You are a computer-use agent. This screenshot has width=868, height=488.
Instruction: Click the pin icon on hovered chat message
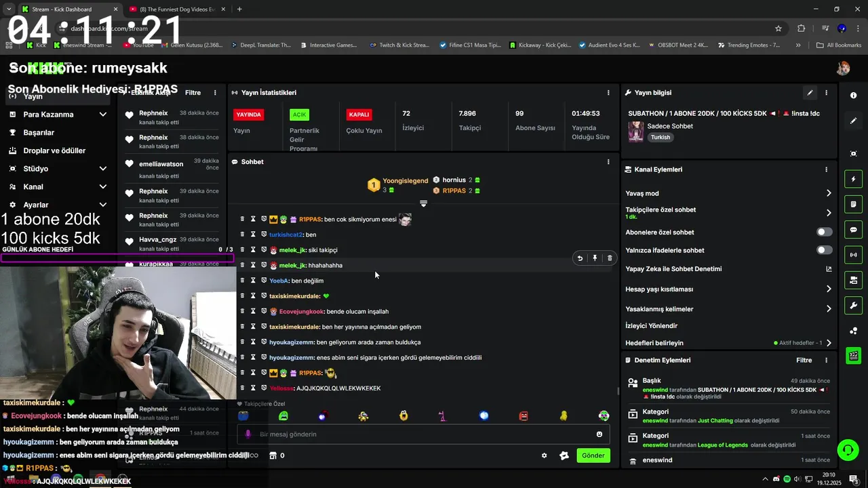(x=595, y=258)
